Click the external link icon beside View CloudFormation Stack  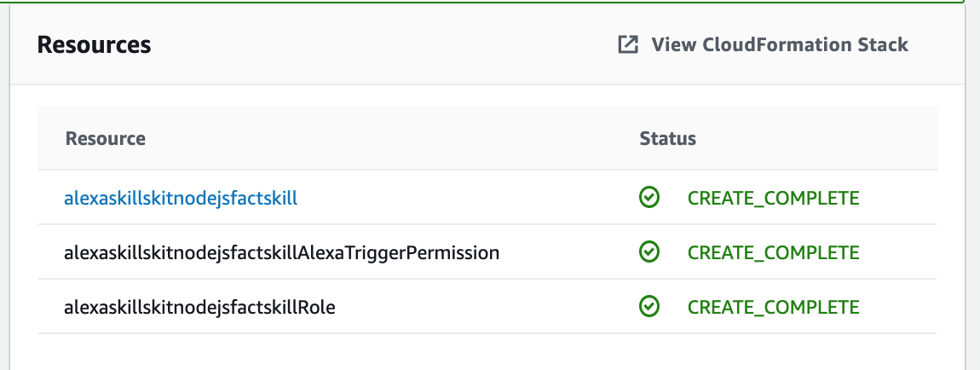point(628,44)
